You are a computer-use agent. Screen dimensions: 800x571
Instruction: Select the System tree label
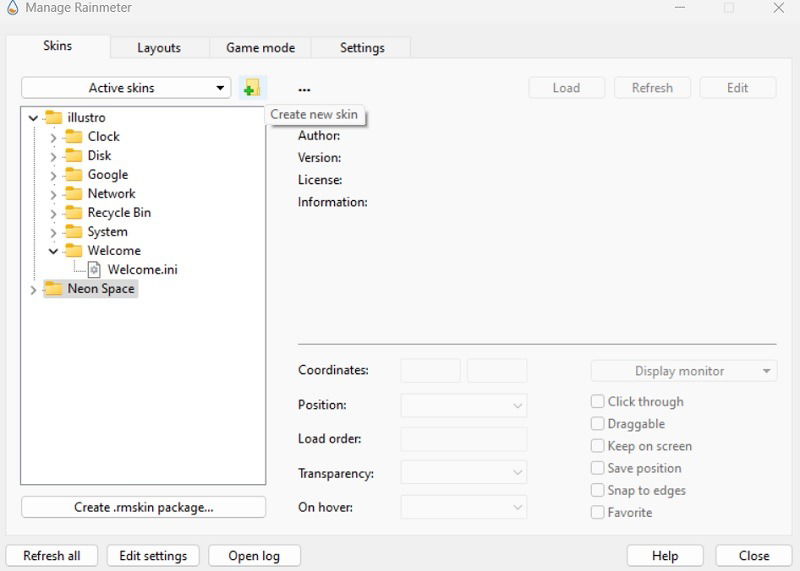point(108,232)
